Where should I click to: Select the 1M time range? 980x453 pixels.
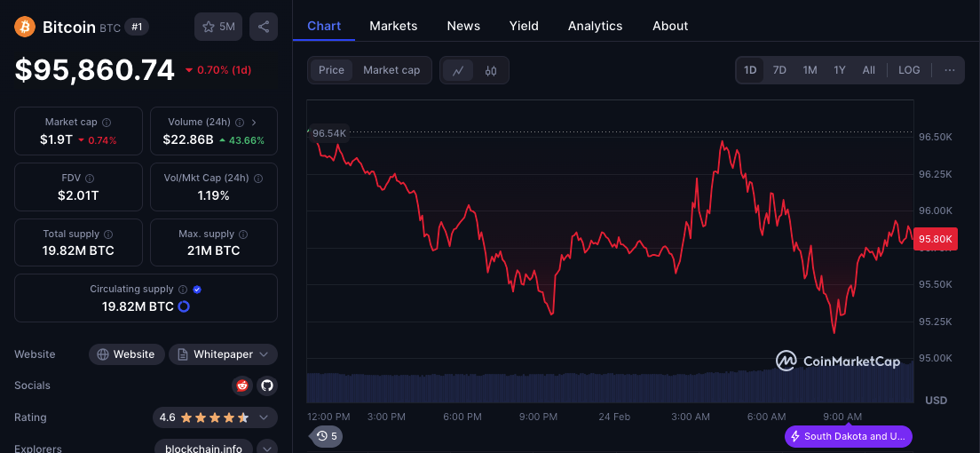pyautogui.click(x=810, y=70)
